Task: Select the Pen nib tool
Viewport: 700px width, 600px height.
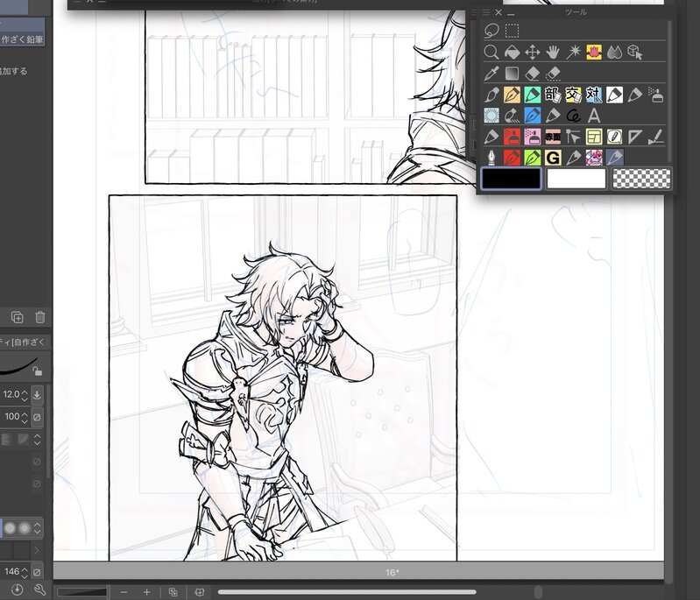Action: 491,158
